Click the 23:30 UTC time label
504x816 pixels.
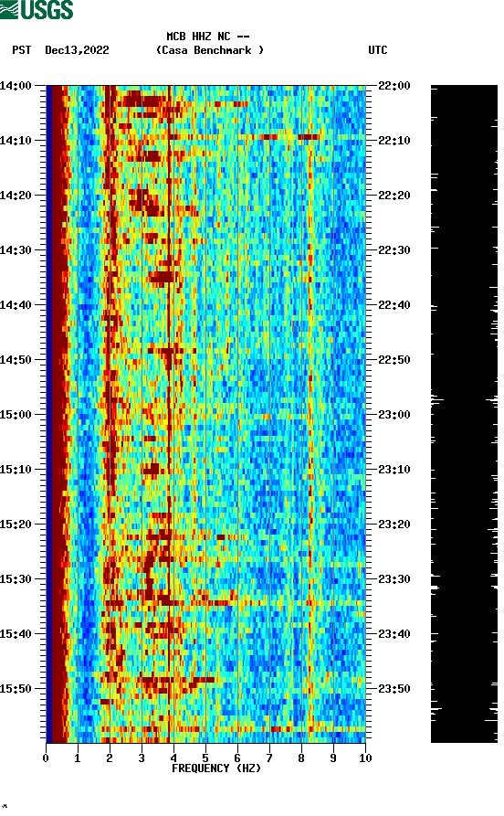pyautogui.click(x=394, y=579)
